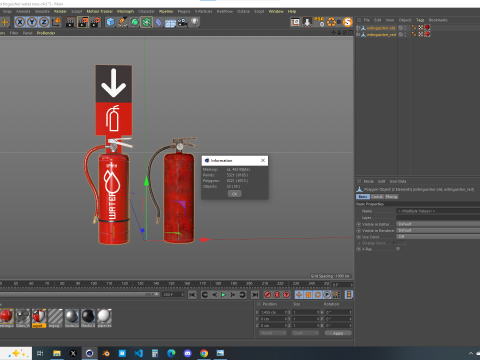Go to the start of the timeline
The height and width of the screenshot is (360, 480).
[x=192, y=295]
